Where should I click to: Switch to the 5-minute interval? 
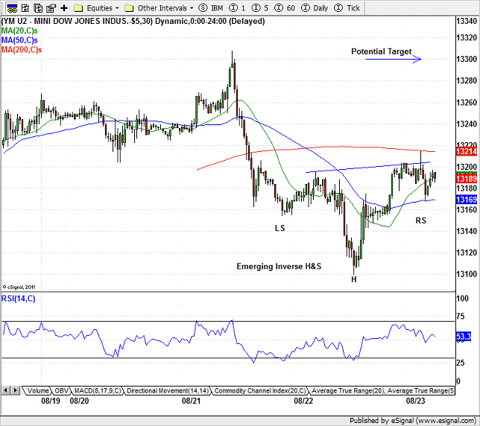coord(260,8)
